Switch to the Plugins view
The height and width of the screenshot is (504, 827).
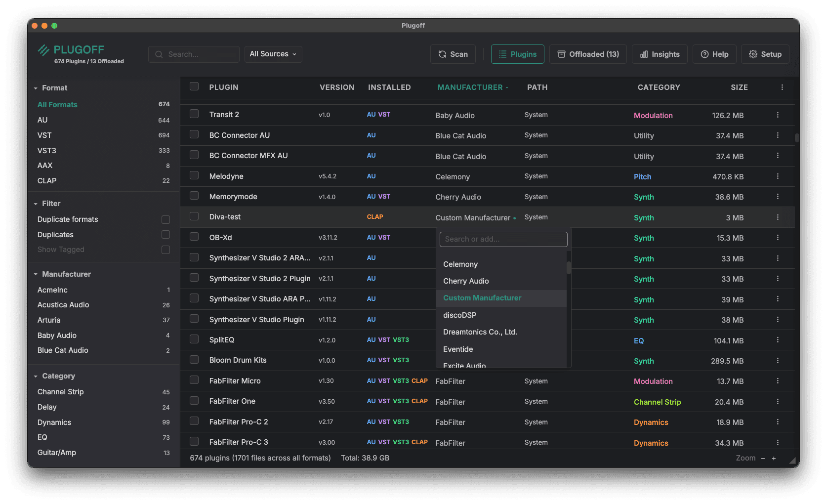(x=517, y=54)
